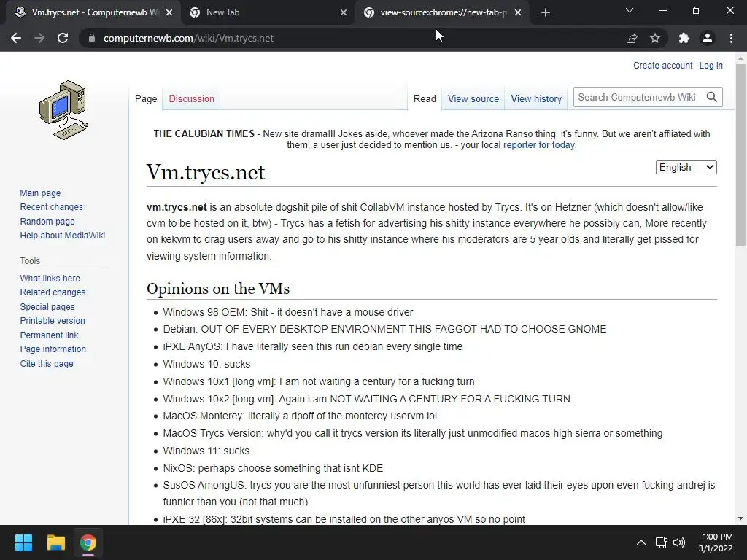Open Related changes tool link

[x=53, y=292]
